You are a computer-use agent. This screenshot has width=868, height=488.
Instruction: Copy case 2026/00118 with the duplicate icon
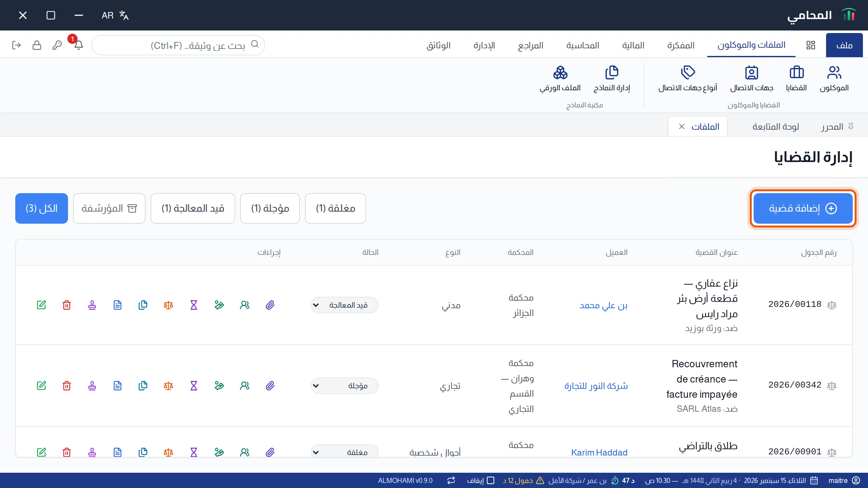click(143, 305)
